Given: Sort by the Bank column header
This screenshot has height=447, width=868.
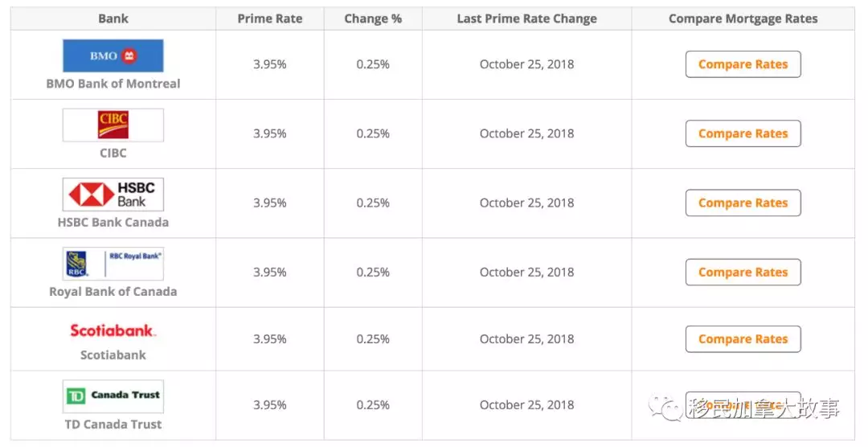Looking at the screenshot, I should [x=113, y=18].
